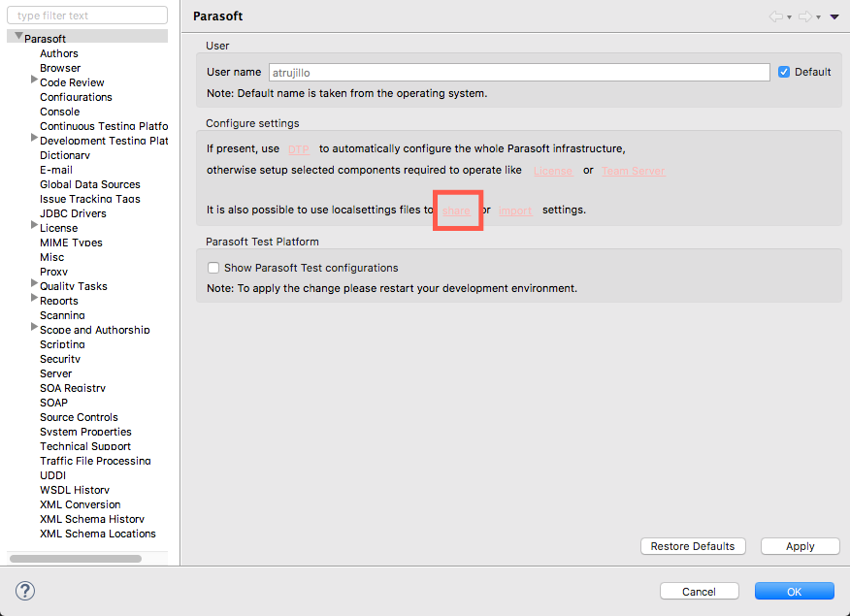Open MIME Types preferences

click(71, 243)
